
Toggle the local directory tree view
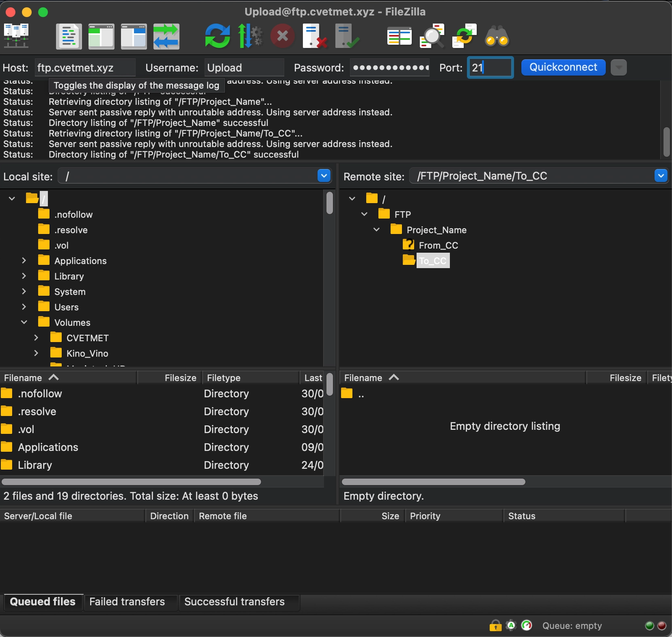pos(101,36)
